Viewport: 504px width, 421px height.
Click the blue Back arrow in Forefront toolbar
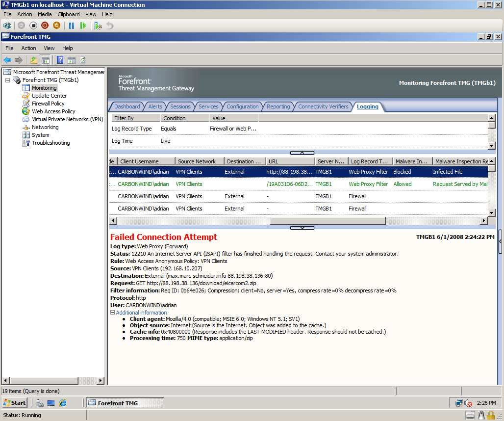7,60
